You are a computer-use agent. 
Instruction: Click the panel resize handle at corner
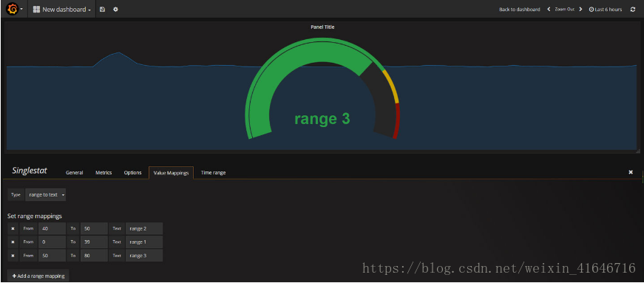click(638, 151)
